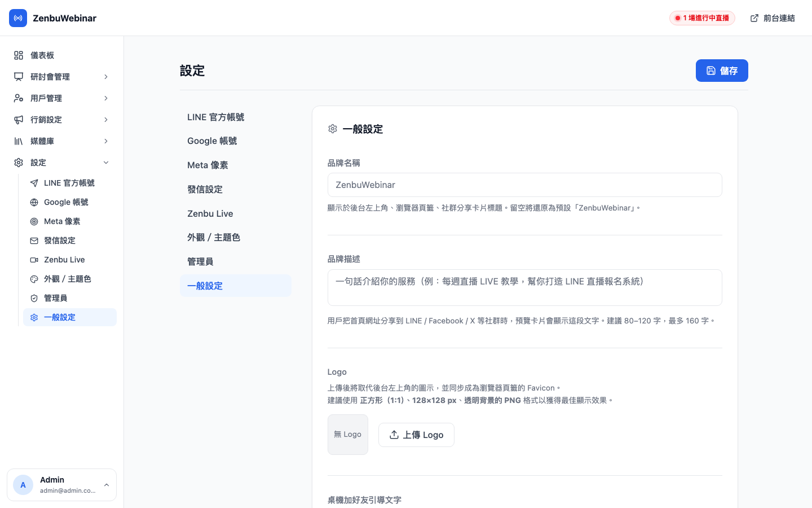The height and width of the screenshot is (508, 812).
Task: Select LINE 官方帳號 in settings tab list
Action: click(236, 117)
